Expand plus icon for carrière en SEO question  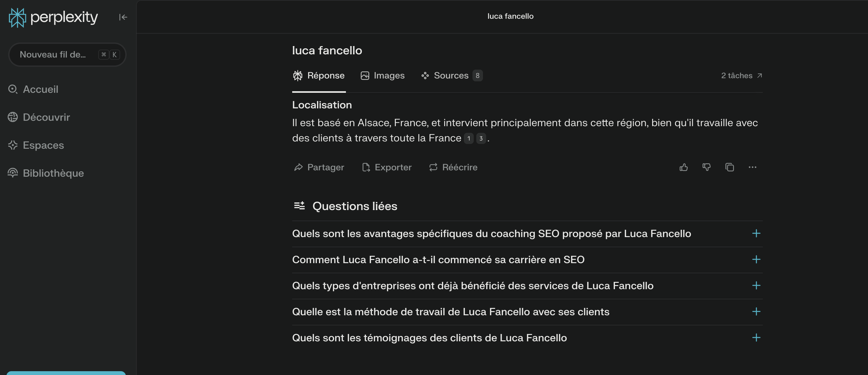click(x=756, y=259)
